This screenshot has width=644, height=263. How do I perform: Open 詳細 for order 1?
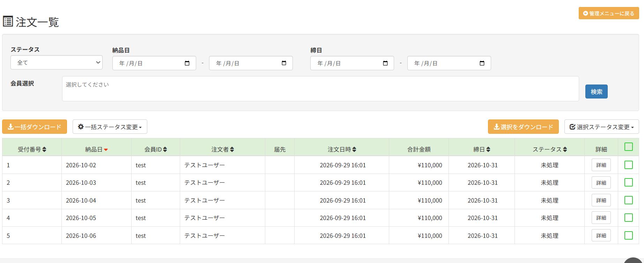601,165
